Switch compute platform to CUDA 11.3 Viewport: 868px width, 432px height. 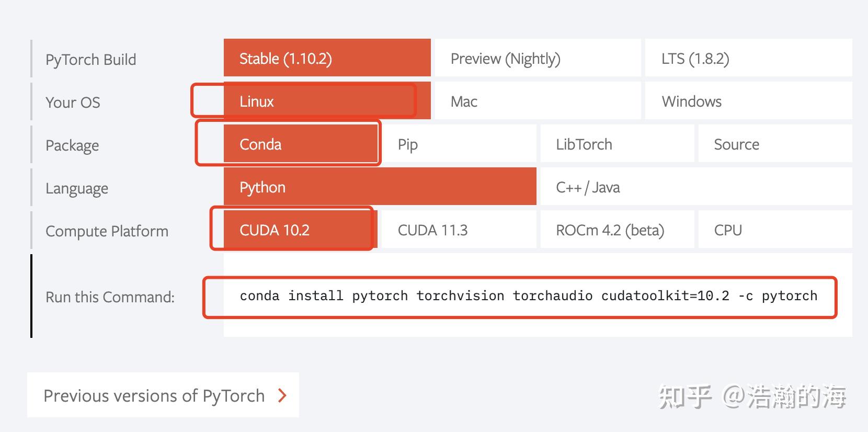459,230
